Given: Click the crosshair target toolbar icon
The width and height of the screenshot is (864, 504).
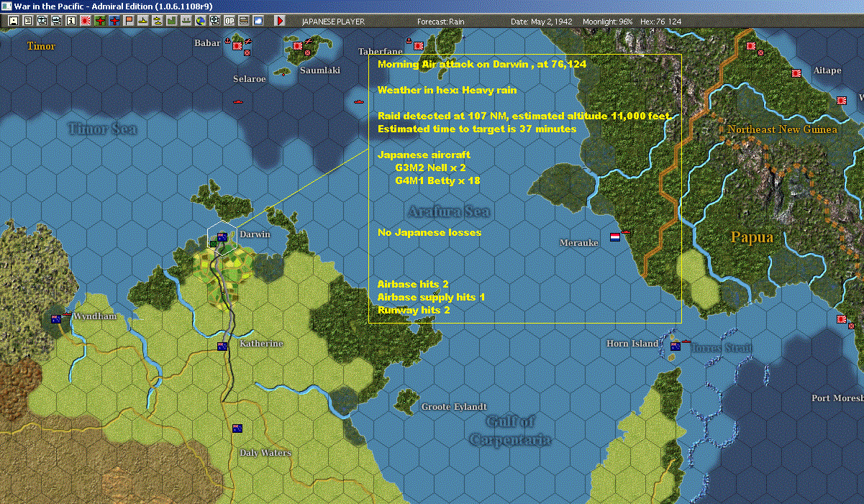Looking at the screenshot, I should [x=214, y=21].
